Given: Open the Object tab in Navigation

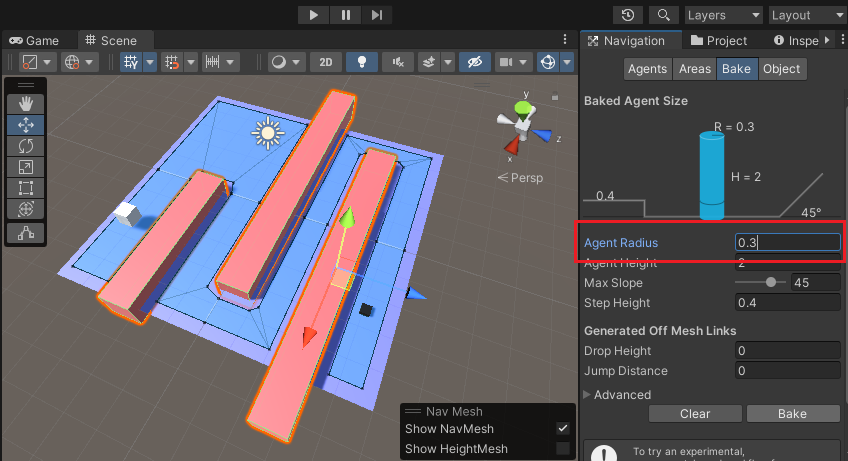Looking at the screenshot, I should click(x=781, y=69).
